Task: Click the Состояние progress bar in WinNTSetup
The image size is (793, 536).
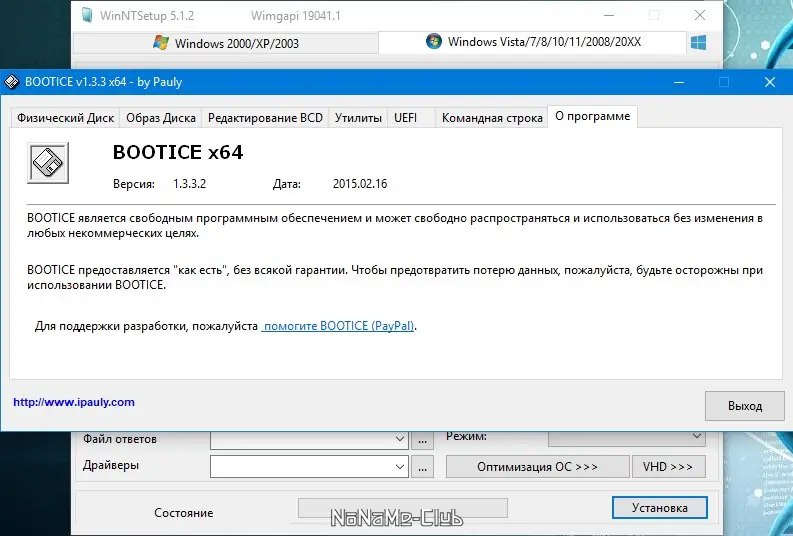Action: (x=403, y=508)
